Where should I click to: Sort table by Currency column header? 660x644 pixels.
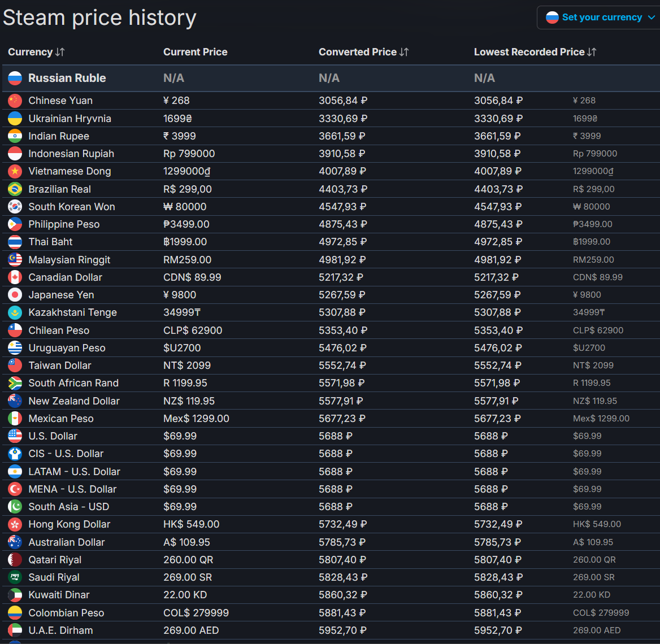pos(36,52)
